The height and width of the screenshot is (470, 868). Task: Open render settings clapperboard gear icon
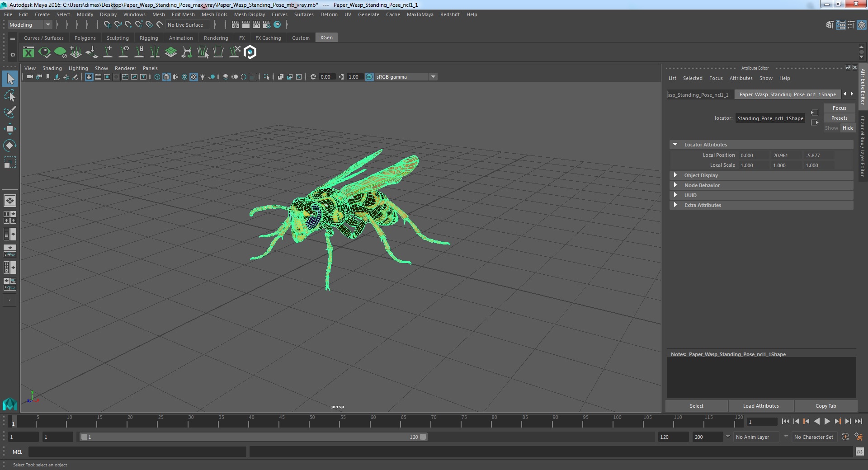click(x=267, y=25)
